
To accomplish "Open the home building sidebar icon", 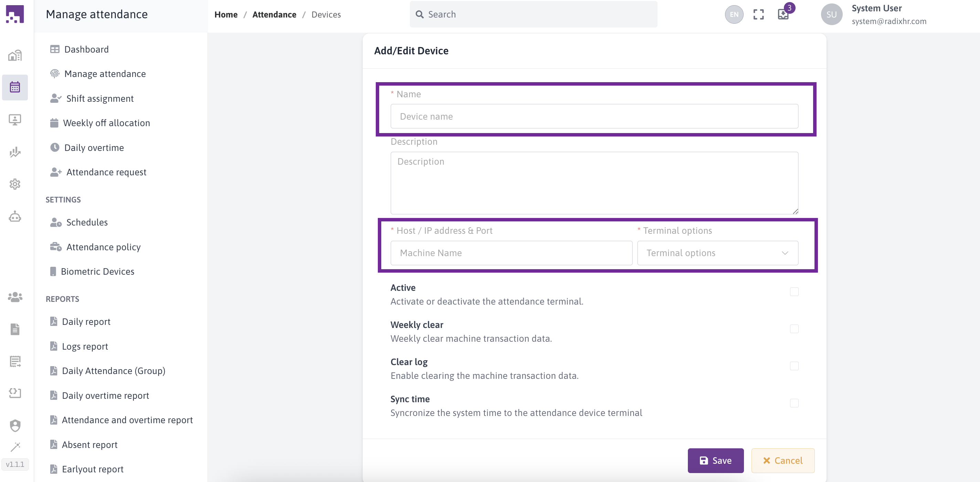I will click(x=15, y=55).
